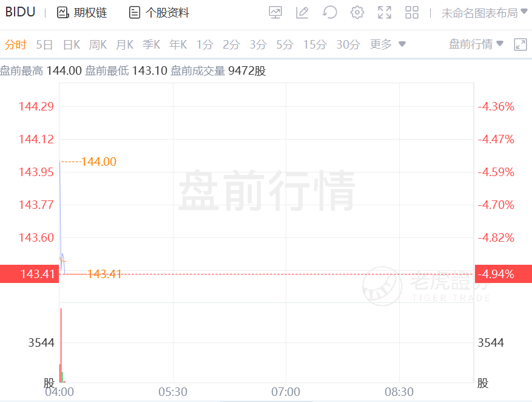Click the refresh circular arrow icon
Image resolution: width=532 pixels, height=402 pixels.
(x=330, y=13)
